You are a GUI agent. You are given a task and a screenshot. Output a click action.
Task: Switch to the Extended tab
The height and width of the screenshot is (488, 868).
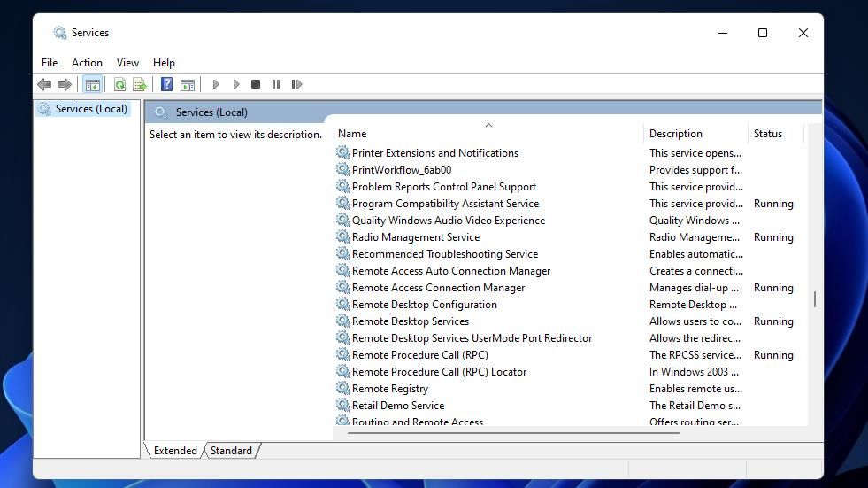[x=175, y=450]
